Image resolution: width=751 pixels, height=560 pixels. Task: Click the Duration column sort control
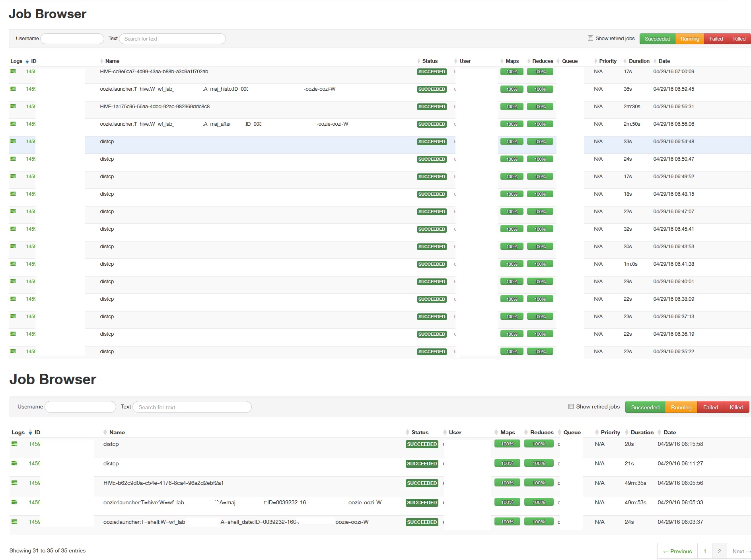625,61
